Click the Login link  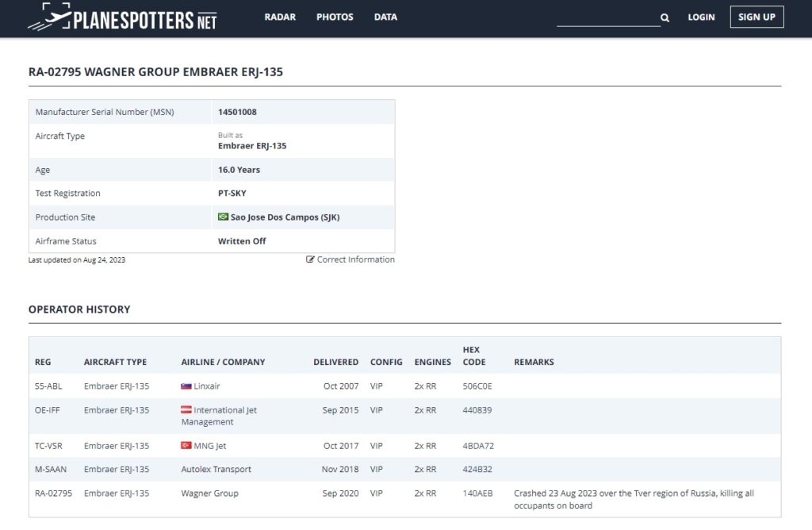coord(701,17)
